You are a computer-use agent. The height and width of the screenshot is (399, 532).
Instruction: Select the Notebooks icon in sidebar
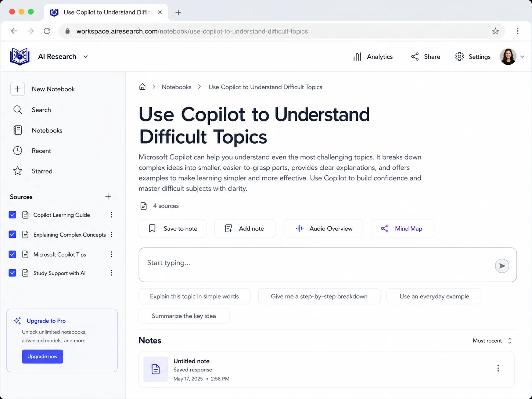(x=18, y=130)
